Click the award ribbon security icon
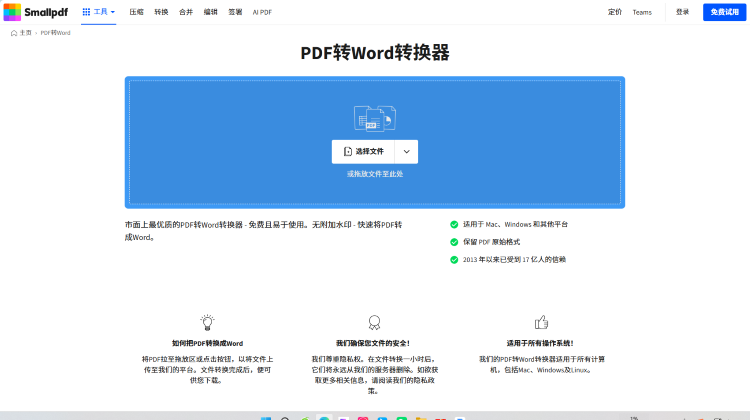Screen dimensions: 750x420 pos(375,322)
